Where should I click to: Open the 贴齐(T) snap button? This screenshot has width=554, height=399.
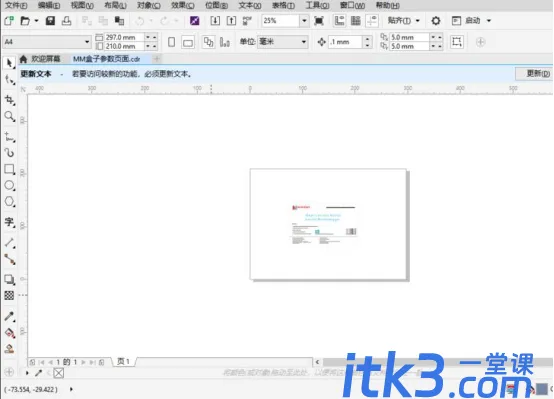(x=403, y=21)
